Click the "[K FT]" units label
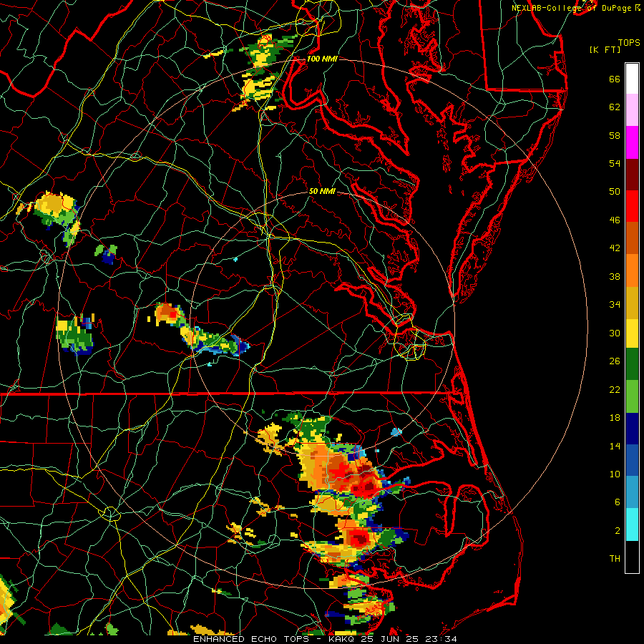Viewport: 644px width, 644px height. point(605,49)
